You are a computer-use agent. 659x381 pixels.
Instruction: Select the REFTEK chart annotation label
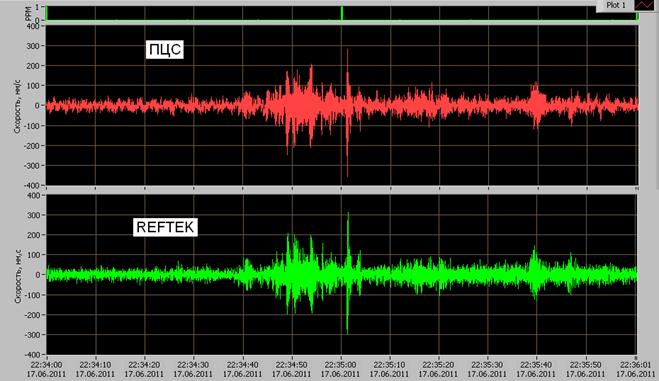(x=165, y=227)
